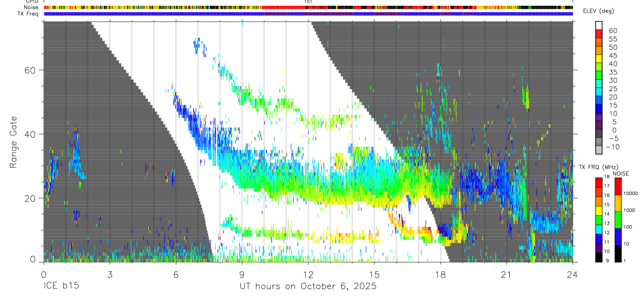Image resolution: width=644 pixels, height=297 pixels.
Task: Click the '3' tick on the UT hours axis
Action: [x=109, y=274]
